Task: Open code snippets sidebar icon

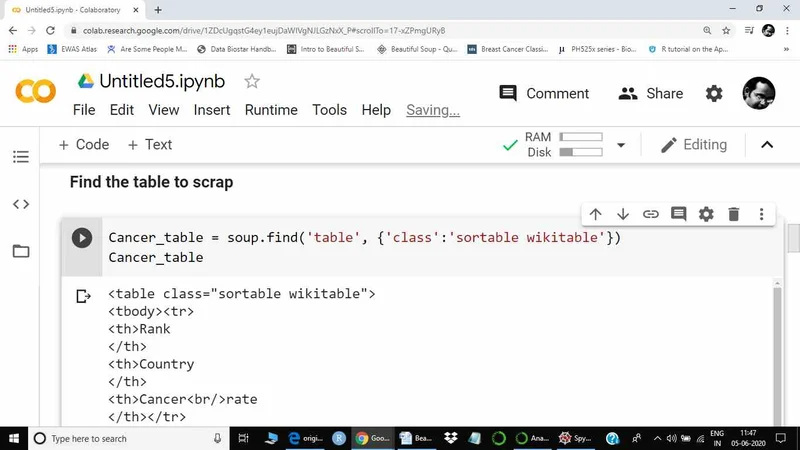Action: tap(21, 204)
